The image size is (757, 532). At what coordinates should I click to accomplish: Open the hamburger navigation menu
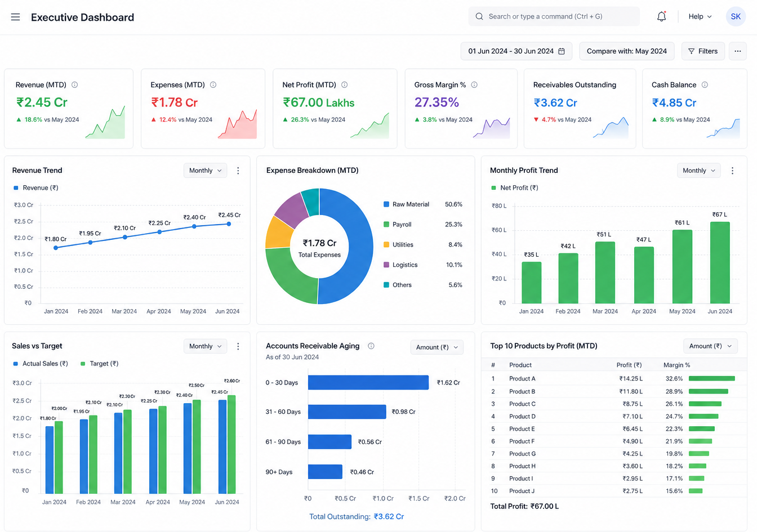point(16,17)
